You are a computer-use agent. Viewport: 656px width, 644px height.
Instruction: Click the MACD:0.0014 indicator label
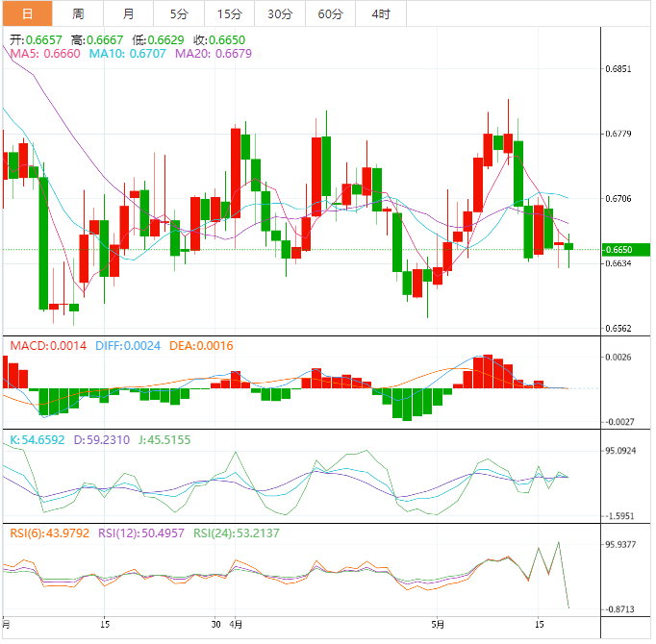point(48,346)
